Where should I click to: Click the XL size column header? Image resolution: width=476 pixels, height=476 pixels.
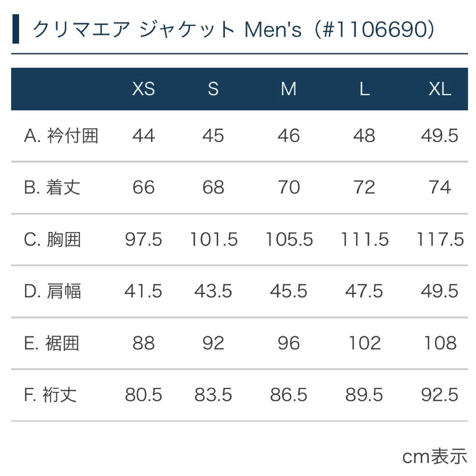coord(440,89)
